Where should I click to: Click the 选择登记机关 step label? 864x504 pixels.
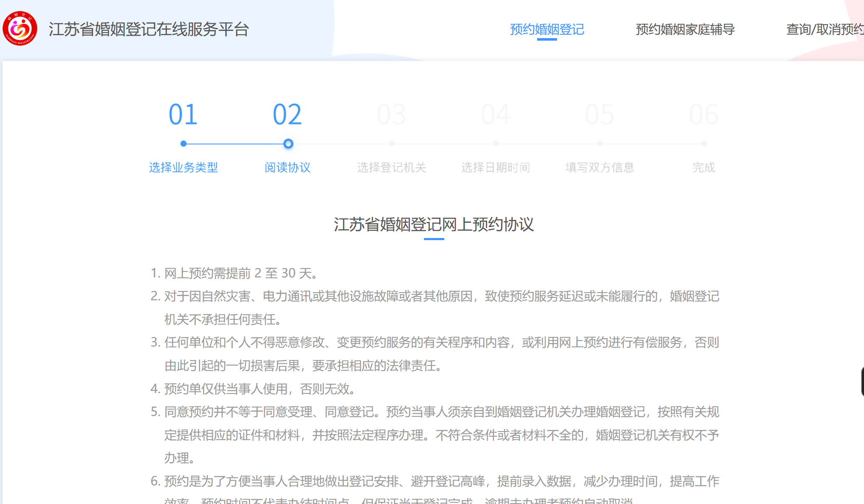pos(391,167)
